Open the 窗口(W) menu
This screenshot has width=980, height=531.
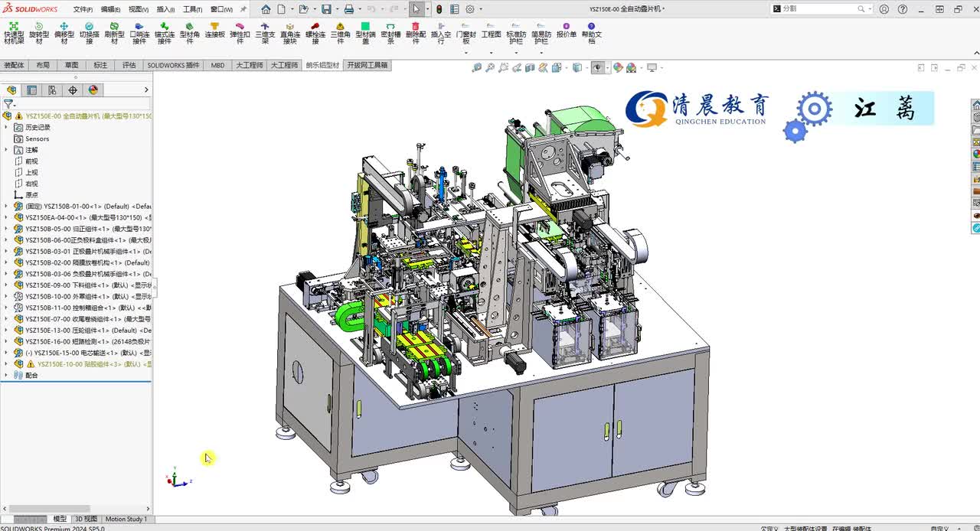click(221, 9)
